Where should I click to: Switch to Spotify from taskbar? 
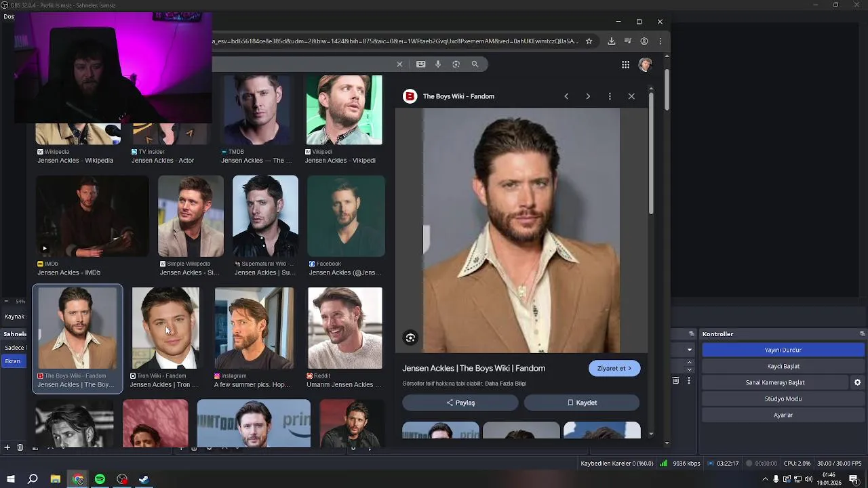(100, 479)
